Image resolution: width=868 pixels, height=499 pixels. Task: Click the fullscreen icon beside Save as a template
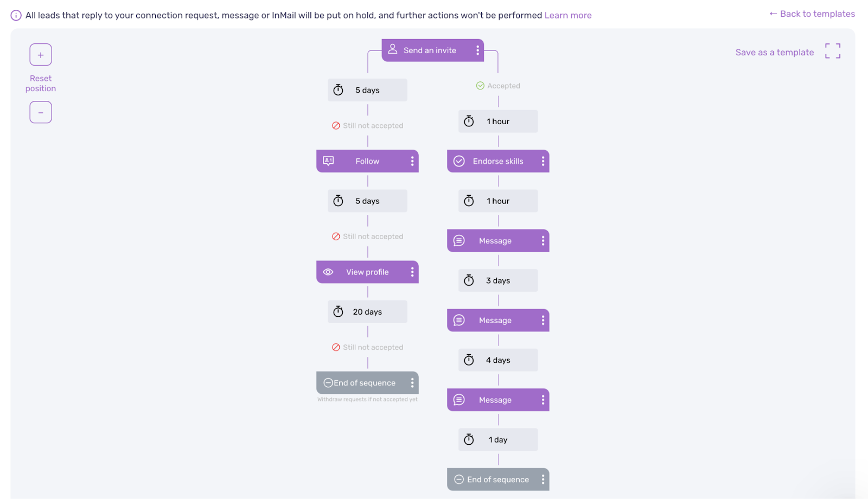point(833,50)
